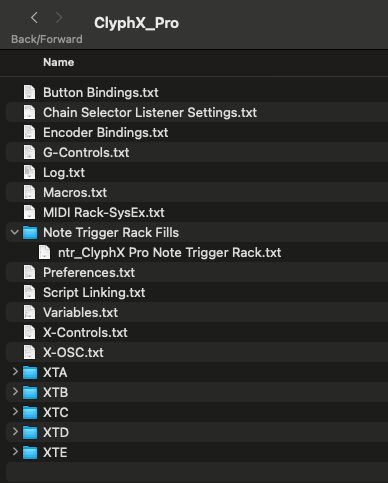Select the Macros.txt file icon
This screenshot has height=483, width=388.
[29, 192]
